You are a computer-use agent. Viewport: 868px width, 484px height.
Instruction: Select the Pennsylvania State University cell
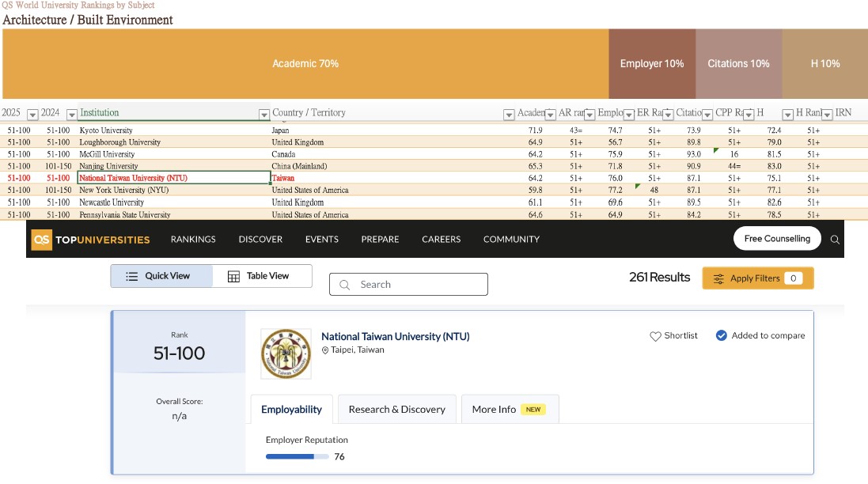tap(173, 214)
